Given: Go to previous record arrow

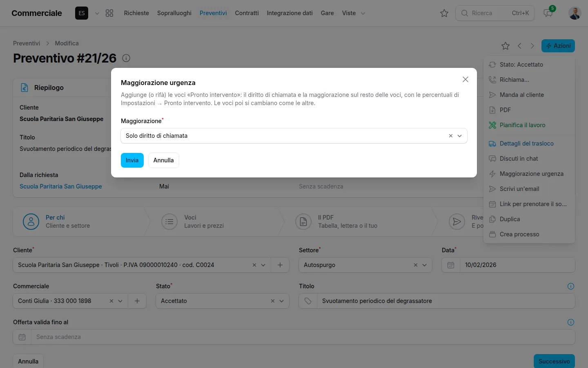Looking at the screenshot, I should click(519, 46).
